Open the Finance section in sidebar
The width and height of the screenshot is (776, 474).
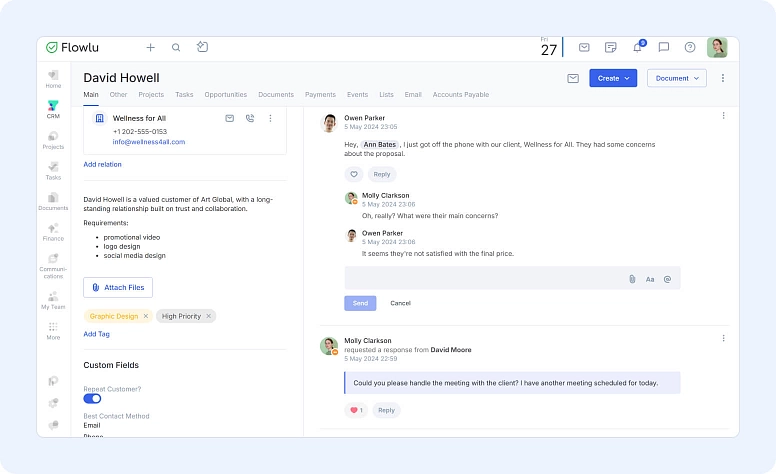pos(53,232)
